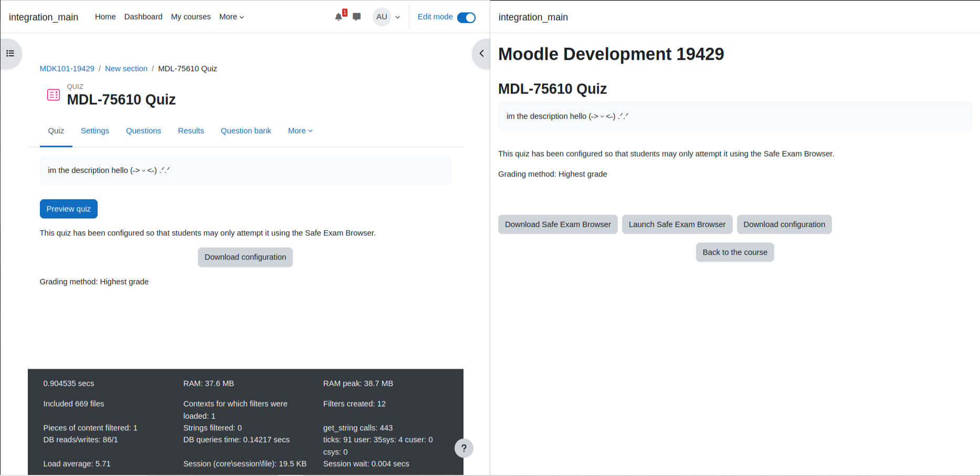The image size is (980, 476).
Task: Click the MDL-75610 Quiz breadcrumb text
Action: click(x=187, y=69)
